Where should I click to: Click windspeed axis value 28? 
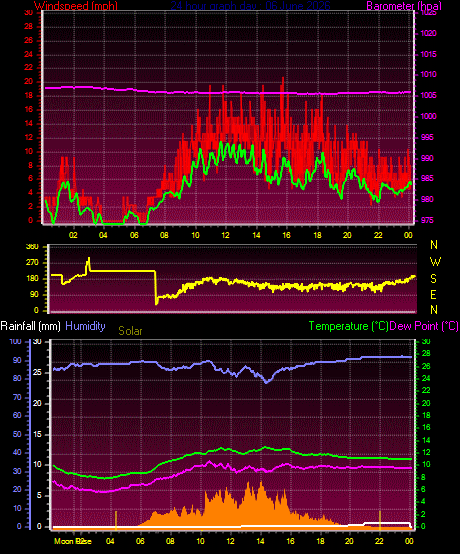click(28, 26)
